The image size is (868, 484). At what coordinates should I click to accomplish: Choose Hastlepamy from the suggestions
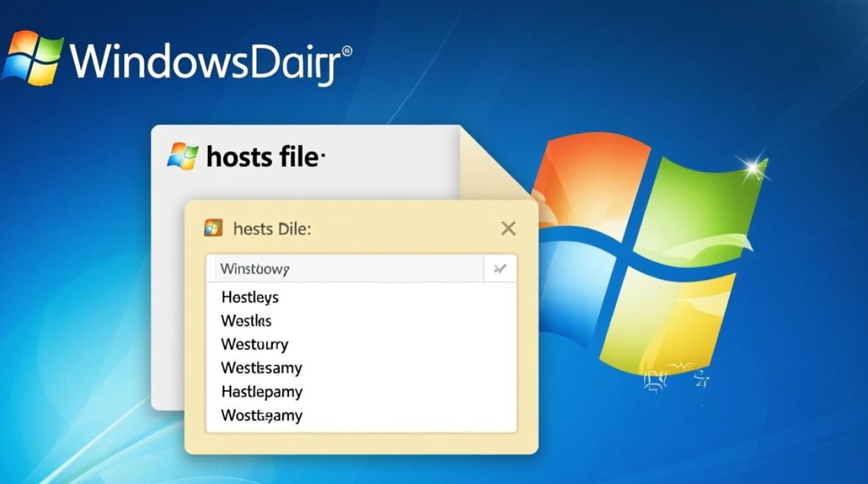pos(260,392)
